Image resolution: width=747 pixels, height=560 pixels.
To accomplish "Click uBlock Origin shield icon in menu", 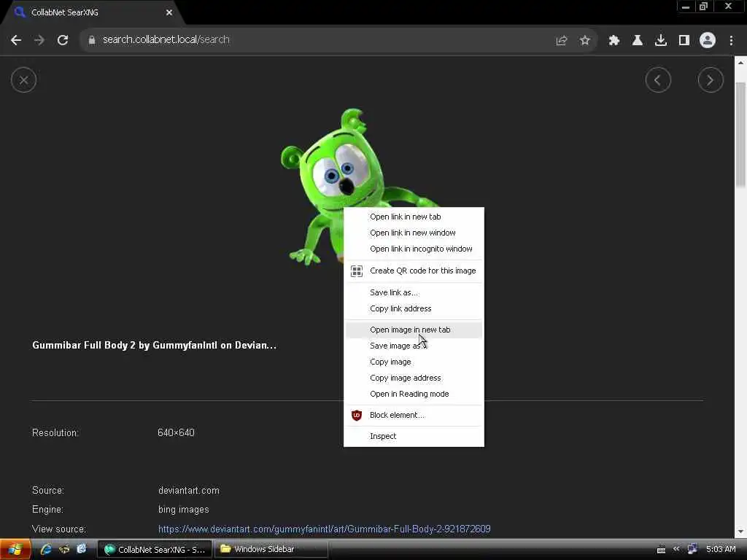I will [x=356, y=415].
